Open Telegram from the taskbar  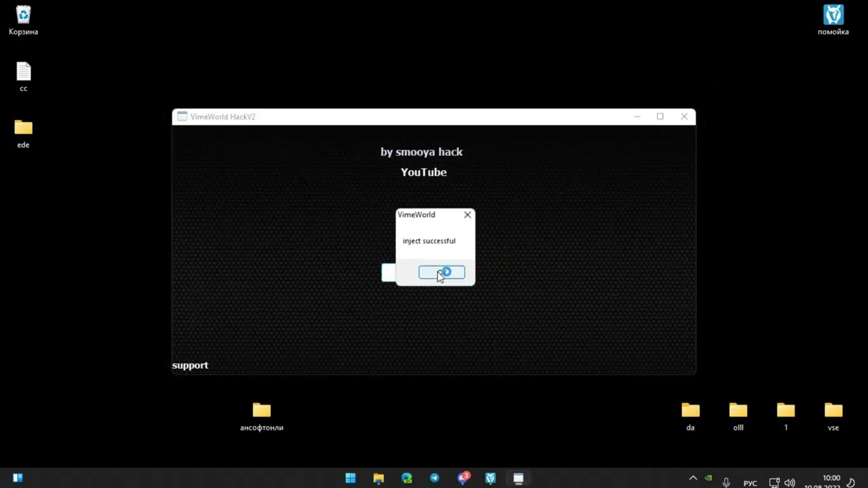(x=435, y=479)
